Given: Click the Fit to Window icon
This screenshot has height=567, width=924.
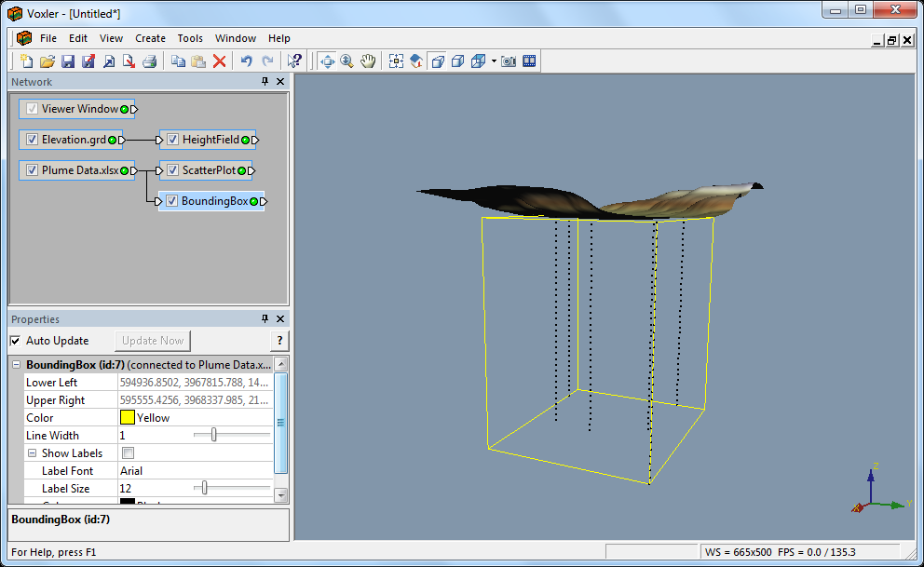Looking at the screenshot, I should 396,61.
